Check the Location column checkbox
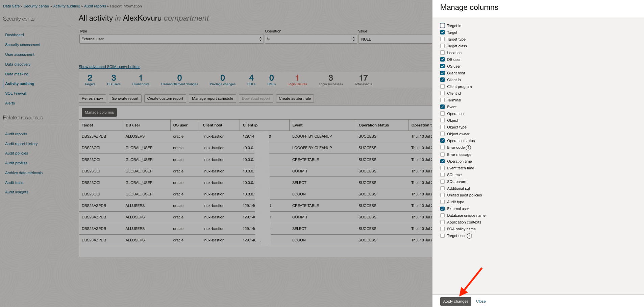Image resolution: width=644 pixels, height=307 pixels. coord(442,53)
